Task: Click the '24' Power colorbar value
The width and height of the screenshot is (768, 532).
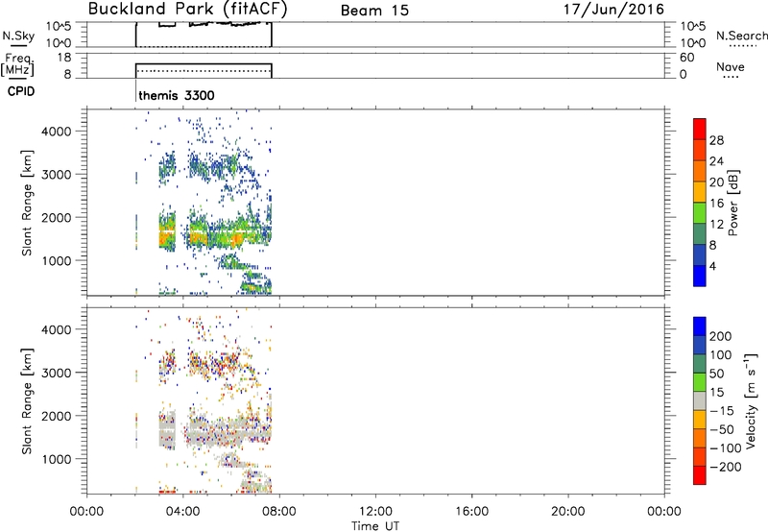Action: point(716,161)
